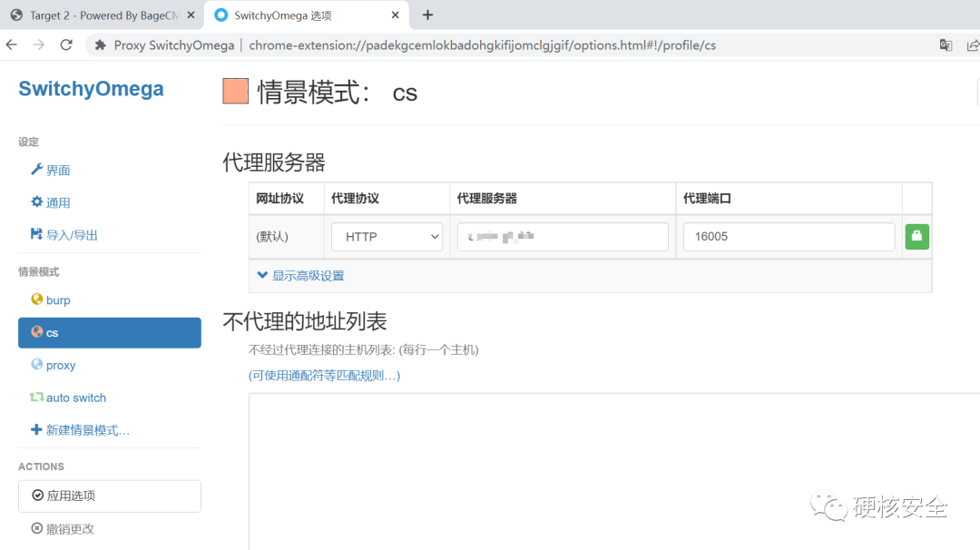Click the bypass list text area

(614, 472)
